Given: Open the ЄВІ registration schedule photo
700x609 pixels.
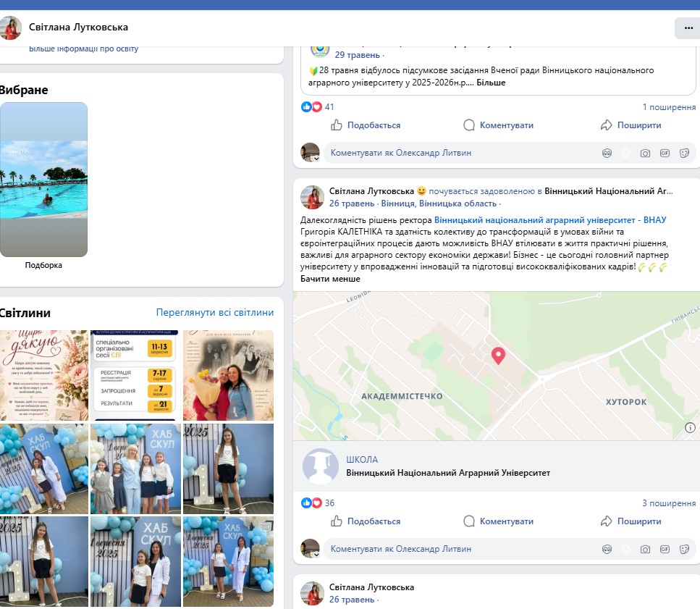Looking at the screenshot, I should pyautogui.click(x=135, y=376).
